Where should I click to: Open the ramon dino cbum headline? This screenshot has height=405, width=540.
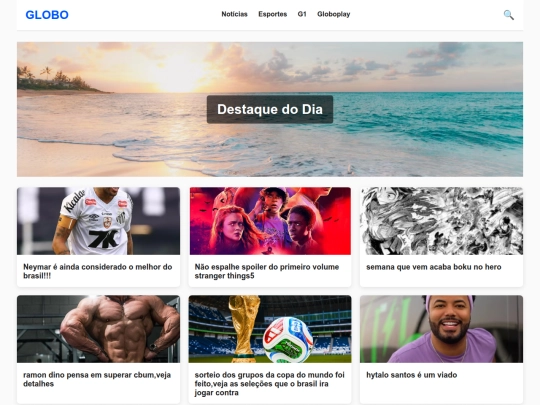[x=97, y=379]
